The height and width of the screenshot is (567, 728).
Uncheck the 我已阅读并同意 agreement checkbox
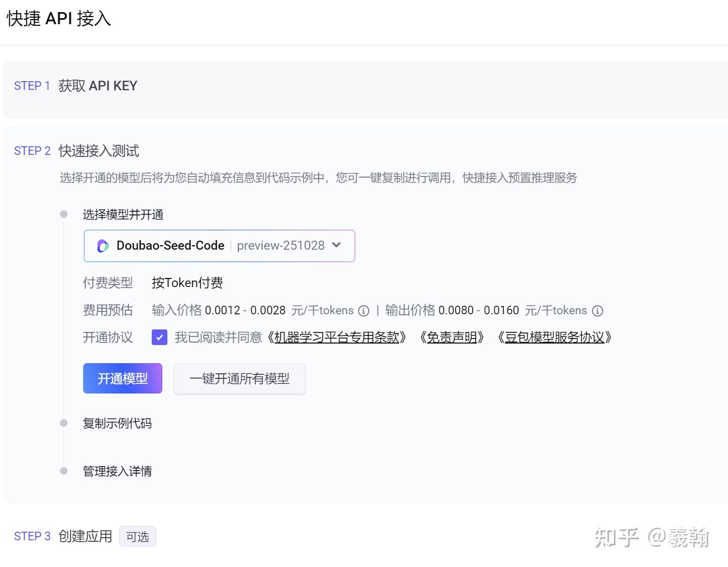point(159,337)
